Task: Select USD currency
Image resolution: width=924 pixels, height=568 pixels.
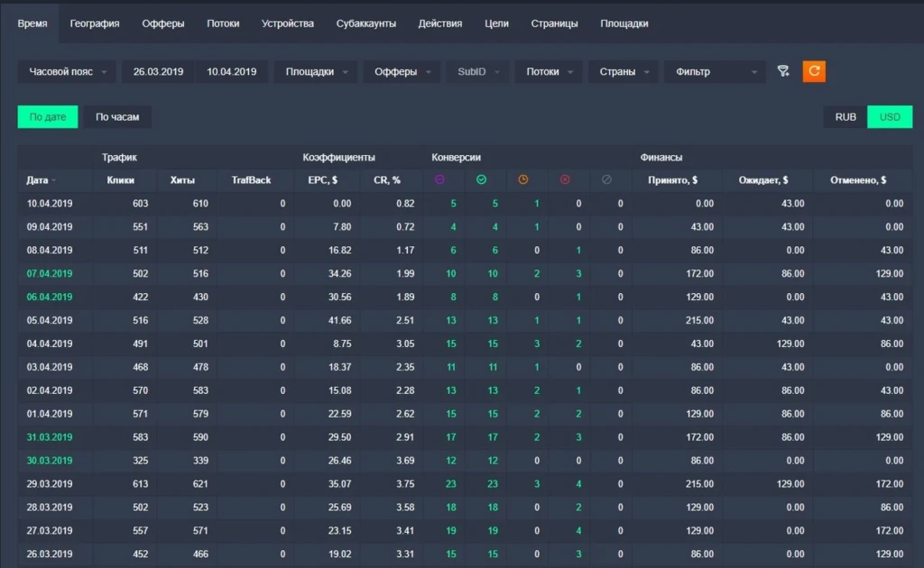Action: pos(890,116)
